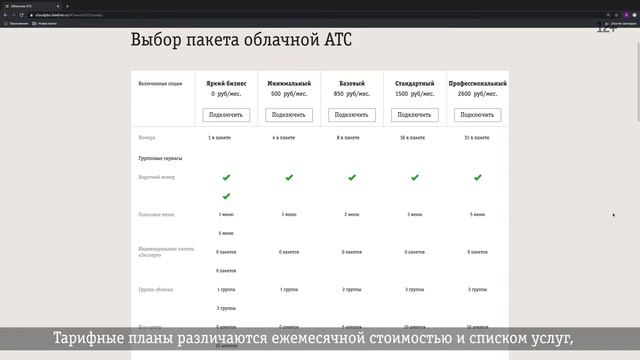Click the Короткий номер row label

157,177
